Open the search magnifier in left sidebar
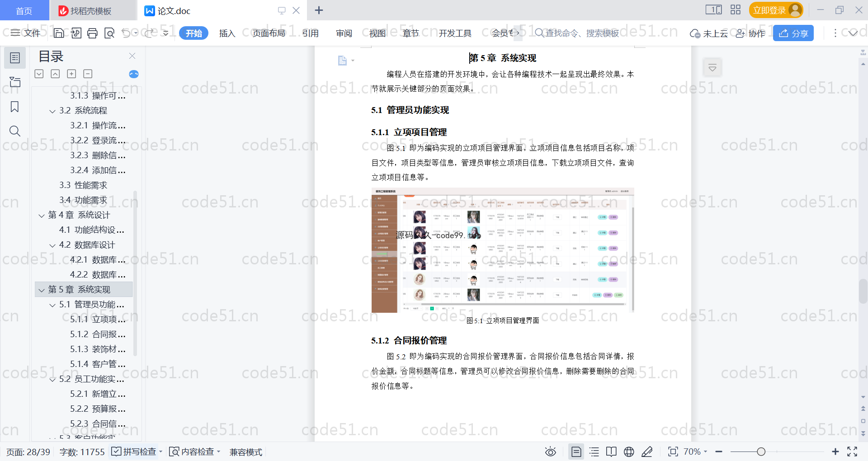This screenshot has width=868, height=461. click(15, 131)
